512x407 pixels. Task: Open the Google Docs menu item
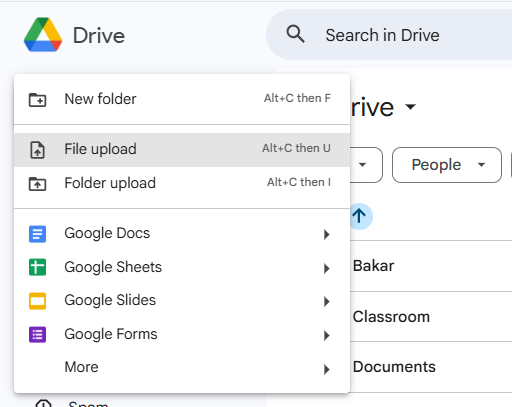pyautogui.click(x=182, y=234)
